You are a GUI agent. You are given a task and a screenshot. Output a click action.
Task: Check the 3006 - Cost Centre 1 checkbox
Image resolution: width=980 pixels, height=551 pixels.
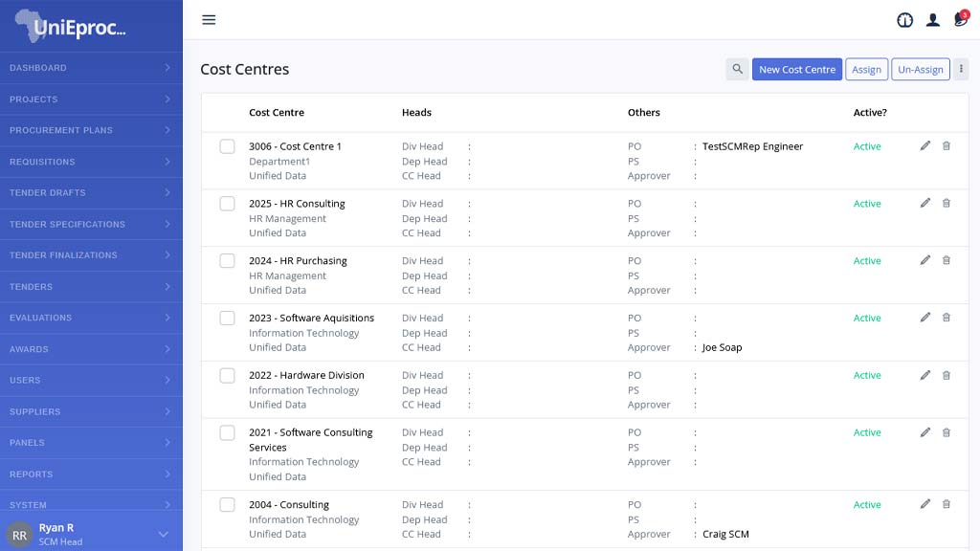[227, 146]
